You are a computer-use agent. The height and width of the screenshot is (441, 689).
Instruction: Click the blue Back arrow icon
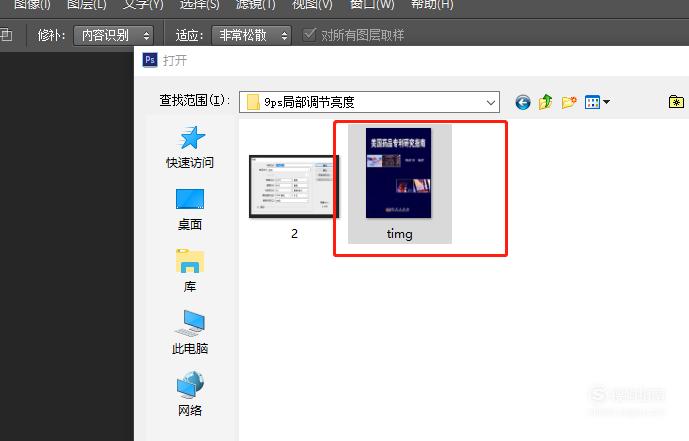[x=522, y=102]
